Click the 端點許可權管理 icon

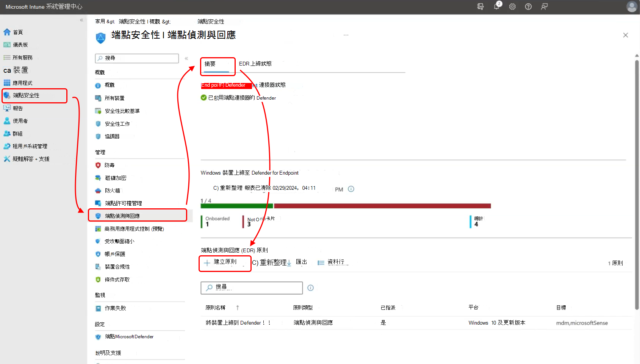98,203
